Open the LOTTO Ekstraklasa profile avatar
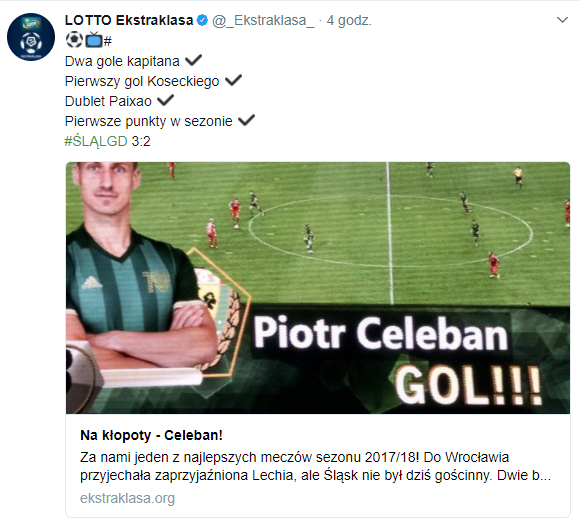The image size is (579, 528). [x=31, y=37]
